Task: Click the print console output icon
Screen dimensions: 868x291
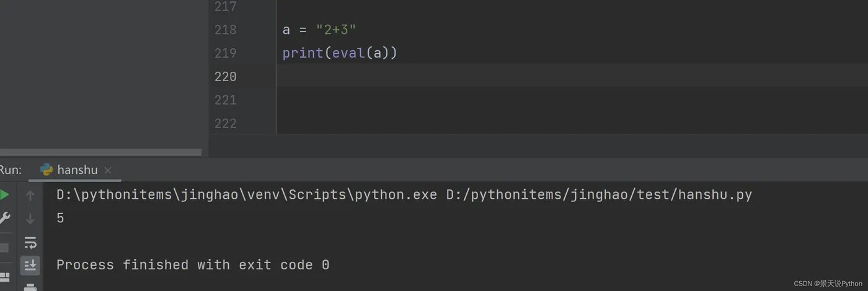Action: [30, 286]
